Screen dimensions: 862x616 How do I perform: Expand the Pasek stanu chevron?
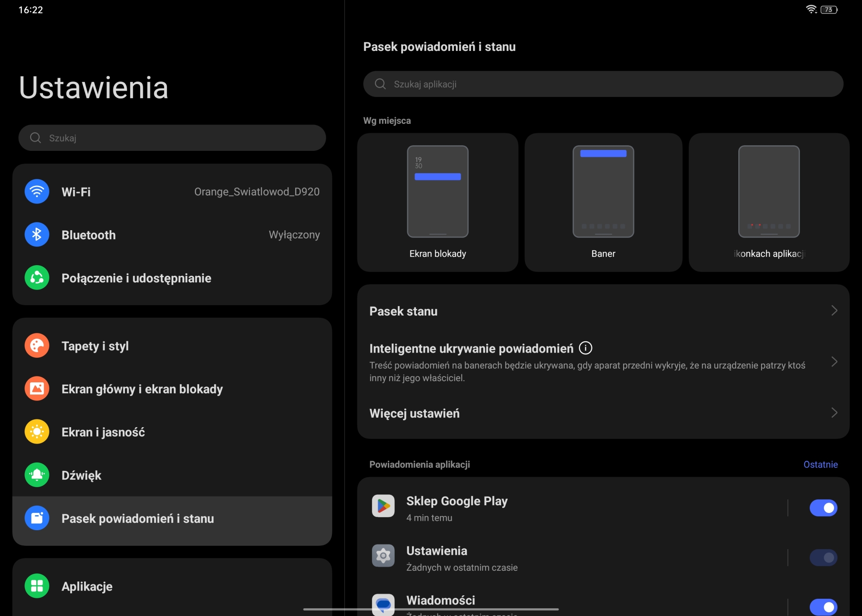tap(834, 311)
